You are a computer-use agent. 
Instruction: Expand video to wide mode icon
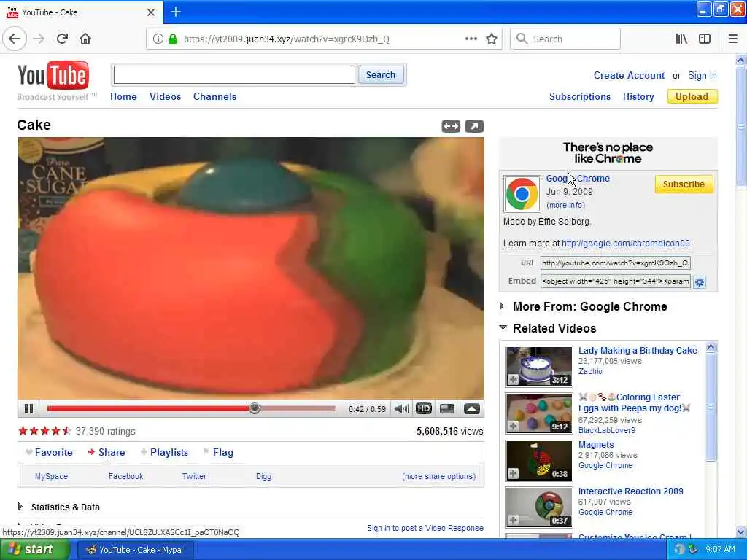(x=451, y=126)
